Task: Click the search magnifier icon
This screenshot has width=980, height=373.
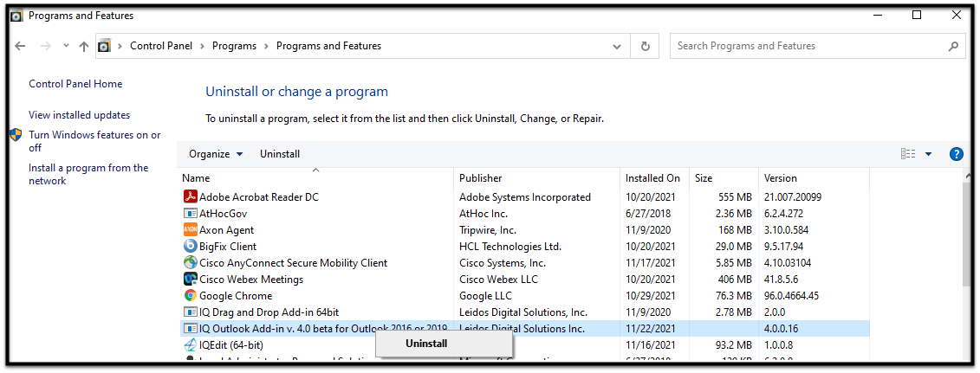Action: (x=953, y=46)
